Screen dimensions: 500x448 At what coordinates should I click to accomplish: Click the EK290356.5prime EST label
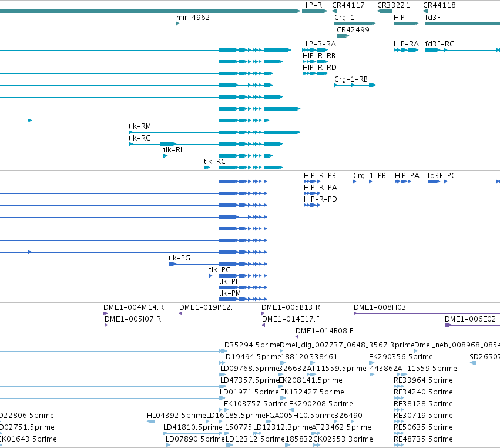tap(401, 357)
